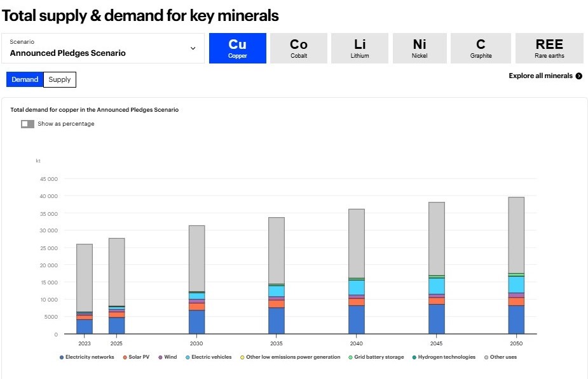Click the Wind legend color swatch
The width and height of the screenshot is (588, 379).
[160, 357]
